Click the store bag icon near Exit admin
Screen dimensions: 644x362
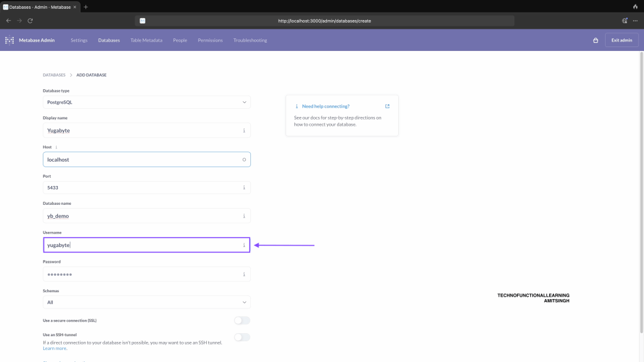click(596, 40)
